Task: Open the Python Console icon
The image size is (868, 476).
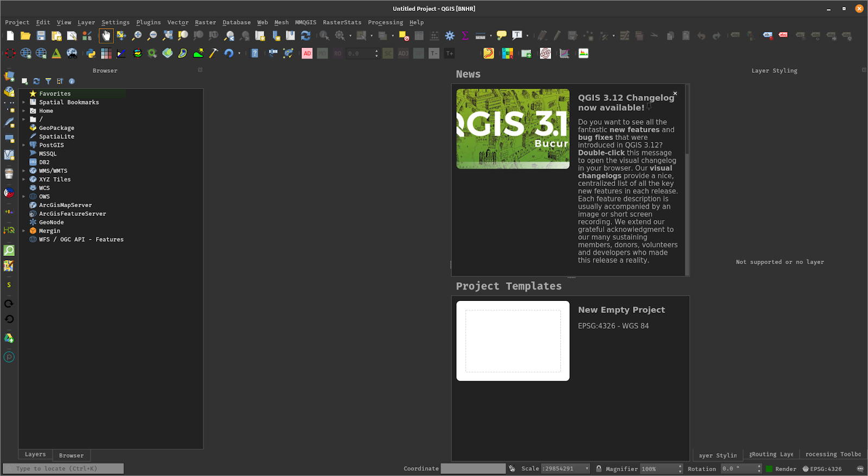Action: 91,53
